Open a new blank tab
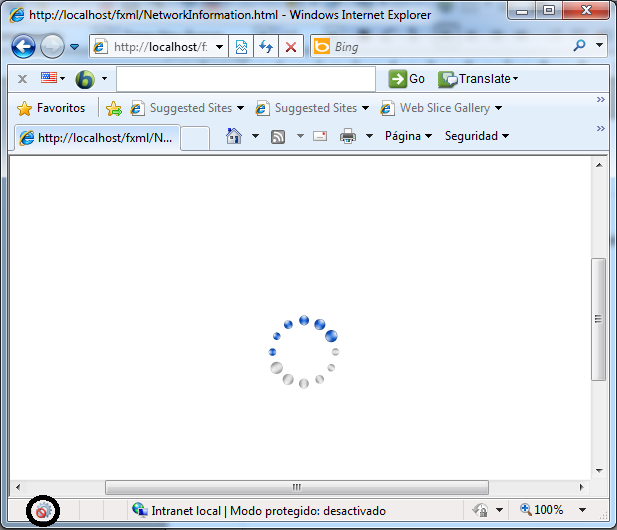The width and height of the screenshot is (617, 530). (x=195, y=139)
